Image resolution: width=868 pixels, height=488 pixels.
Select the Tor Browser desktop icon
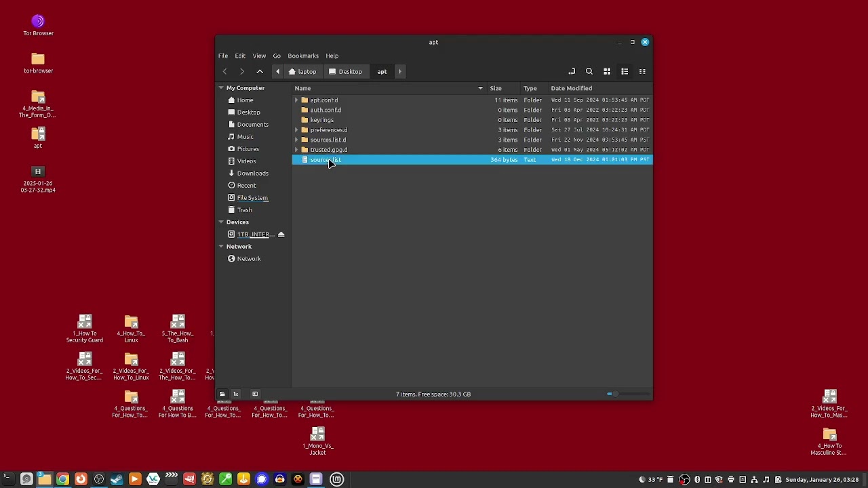coord(38,25)
